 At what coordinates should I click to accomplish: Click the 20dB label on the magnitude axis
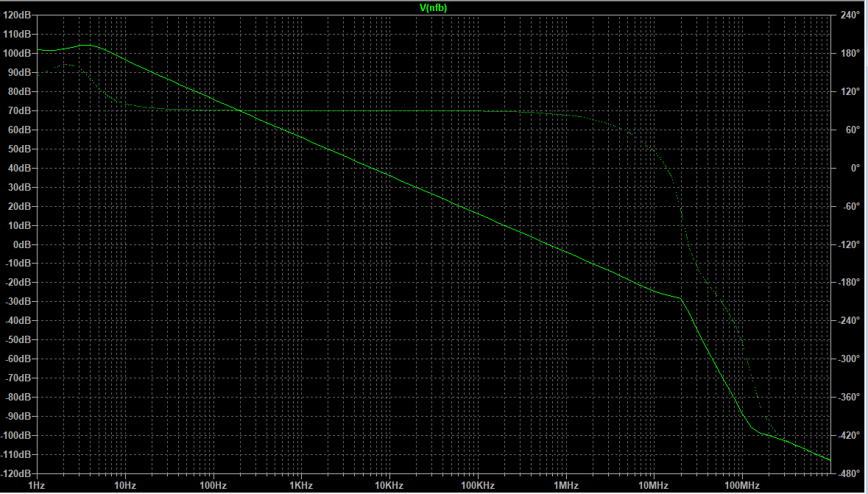pos(19,206)
